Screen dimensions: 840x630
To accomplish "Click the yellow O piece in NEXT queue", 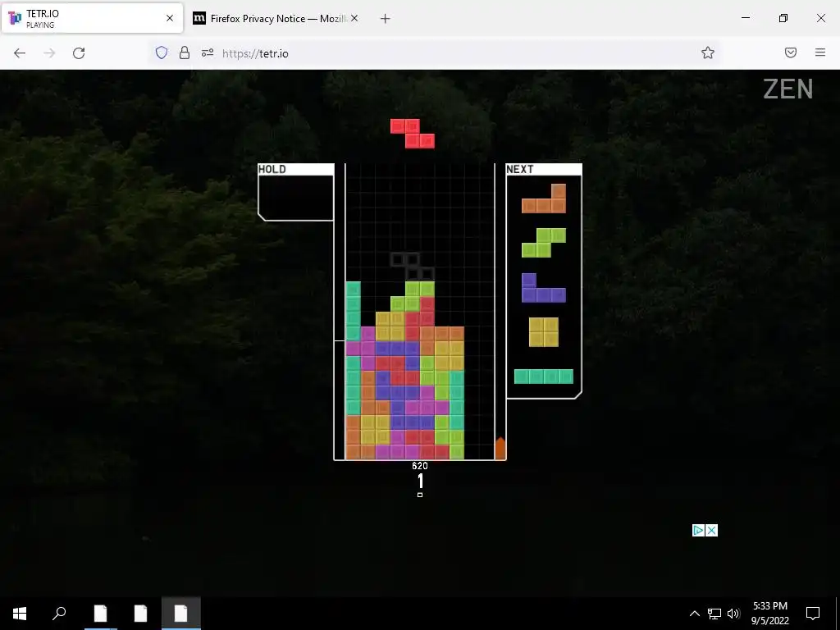I will (x=544, y=332).
